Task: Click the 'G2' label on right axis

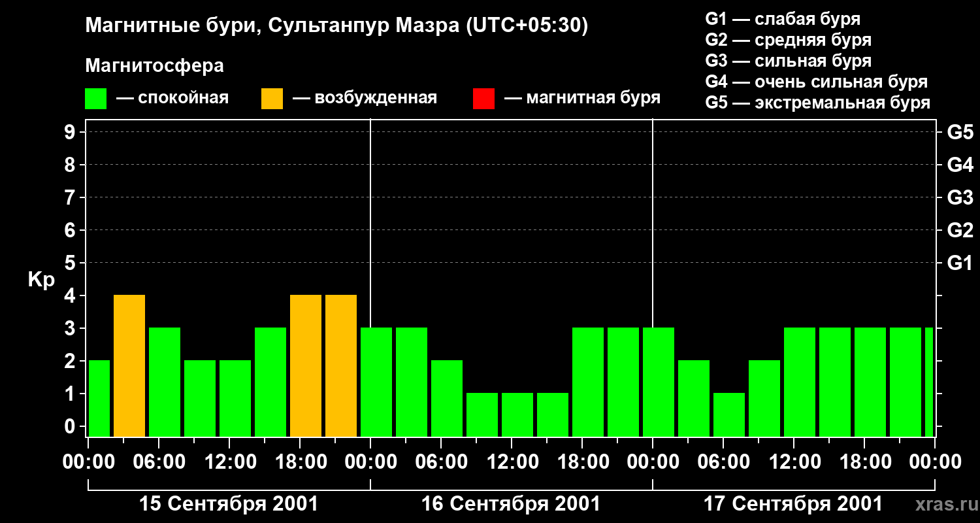Action: click(960, 230)
